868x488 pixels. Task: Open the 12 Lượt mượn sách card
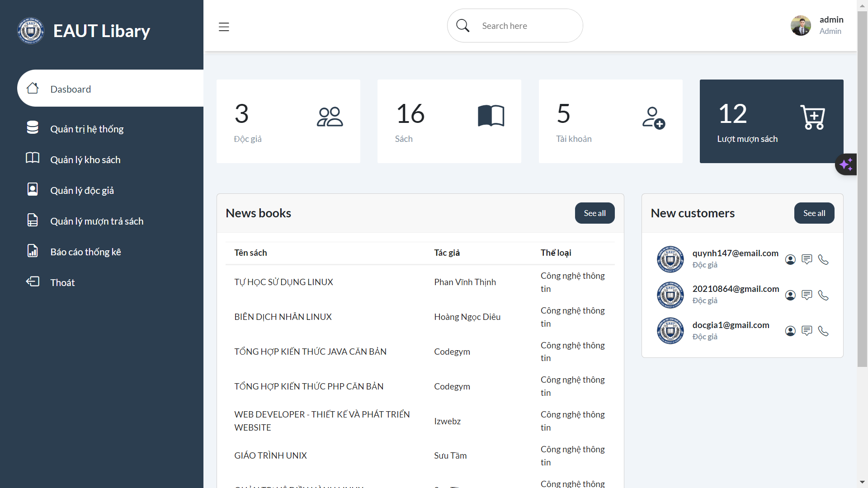[772, 121]
